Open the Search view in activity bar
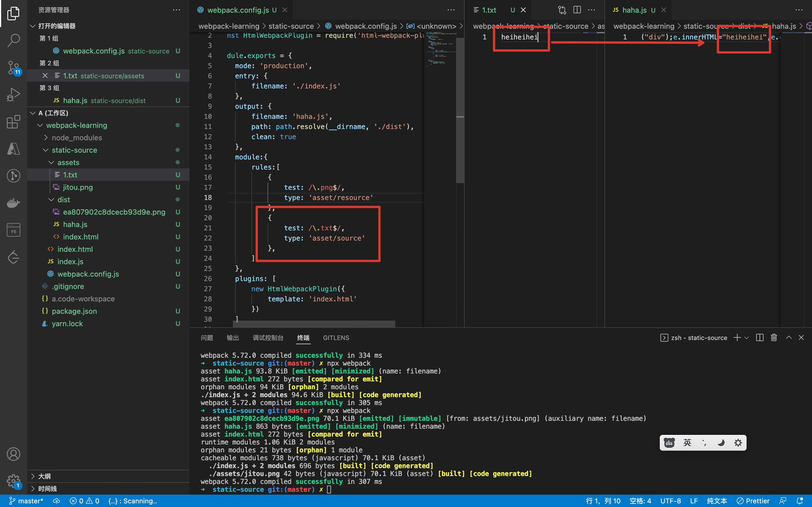Image resolution: width=812 pixels, height=507 pixels. [x=14, y=40]
